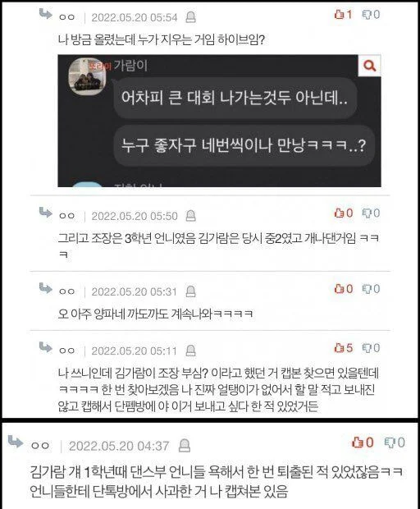Thumbs-down the 05:50 comment
The image size is (420, 509).
tap(371, 213)
